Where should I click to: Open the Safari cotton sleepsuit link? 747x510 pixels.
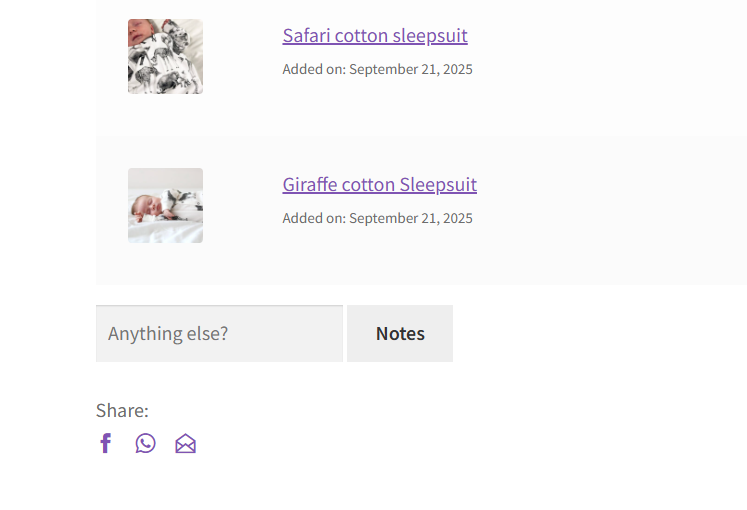tap(375, 36)
